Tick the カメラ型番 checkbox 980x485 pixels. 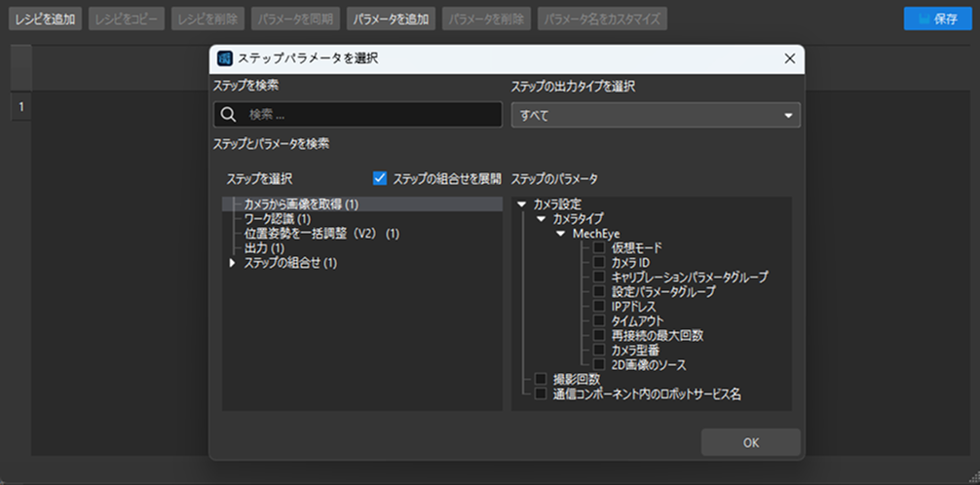pyautogui.click(x=599, y=350)
